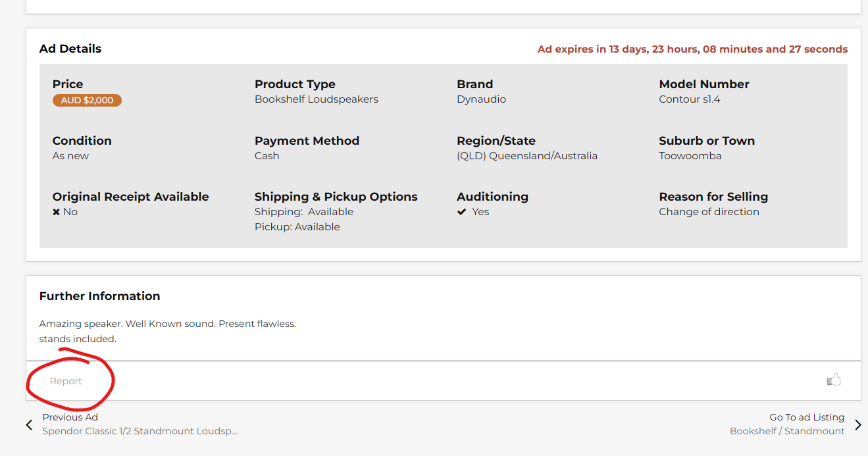Click the Dynaudio brand value
The width and height of the screenshot is (868, 456).
pos(481,99)
